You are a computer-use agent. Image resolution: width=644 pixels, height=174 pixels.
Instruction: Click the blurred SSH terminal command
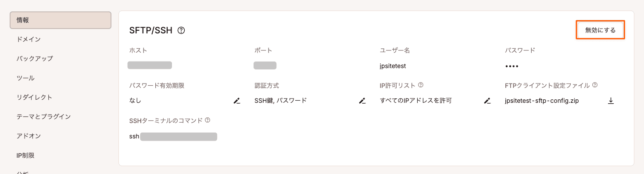click(x=179, y=137)
